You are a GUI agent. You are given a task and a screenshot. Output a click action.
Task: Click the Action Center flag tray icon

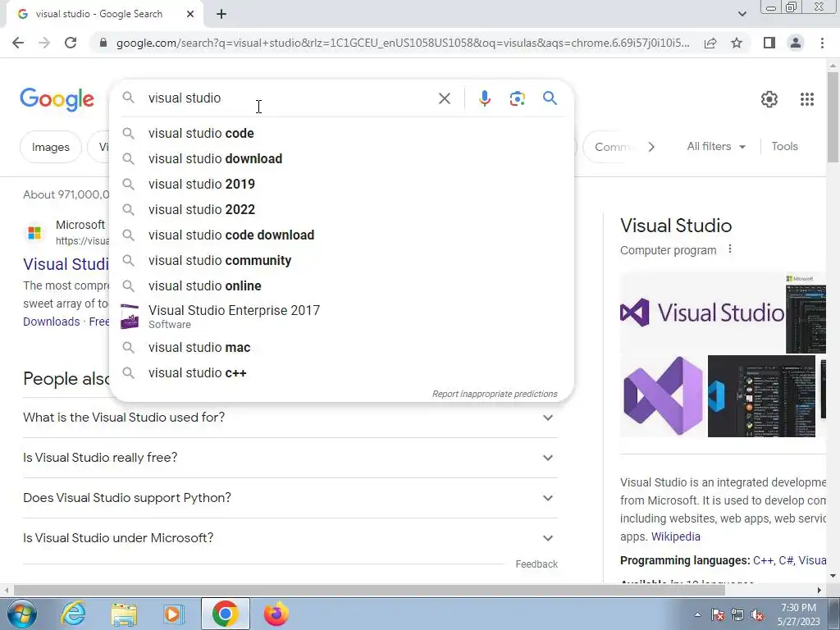717,615
